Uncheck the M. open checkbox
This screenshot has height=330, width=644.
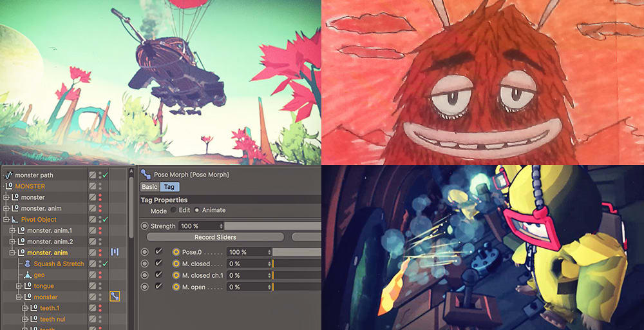159,286
